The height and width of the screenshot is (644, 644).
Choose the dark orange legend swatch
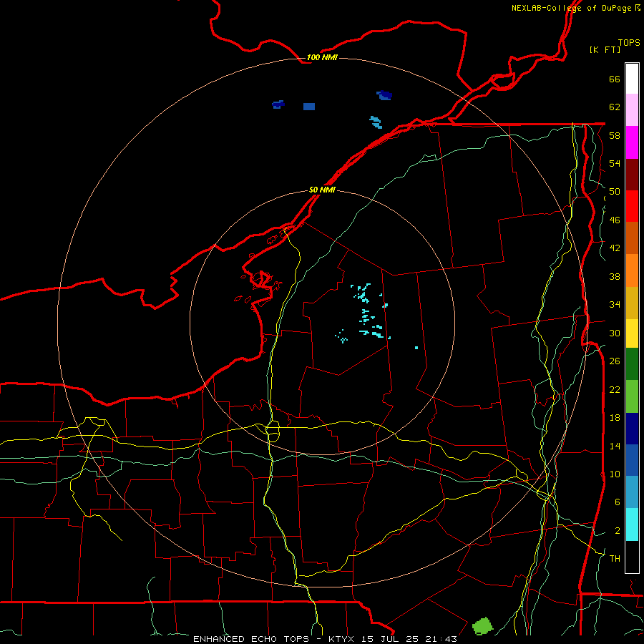point(632,238)
